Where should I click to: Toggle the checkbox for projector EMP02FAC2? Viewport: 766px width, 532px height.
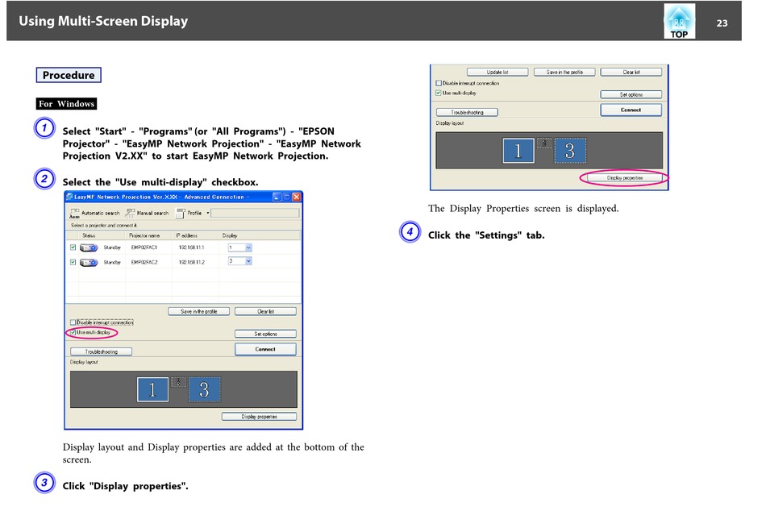pos(73,262)
